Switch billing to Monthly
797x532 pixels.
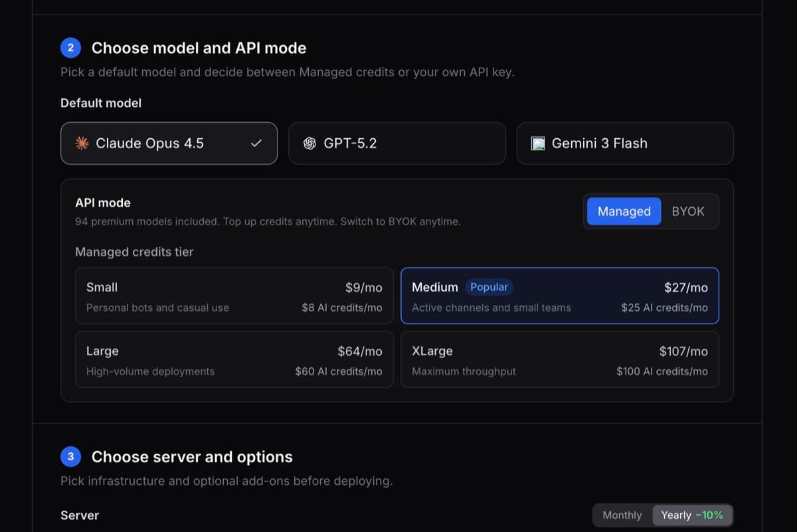click(622, 515)
